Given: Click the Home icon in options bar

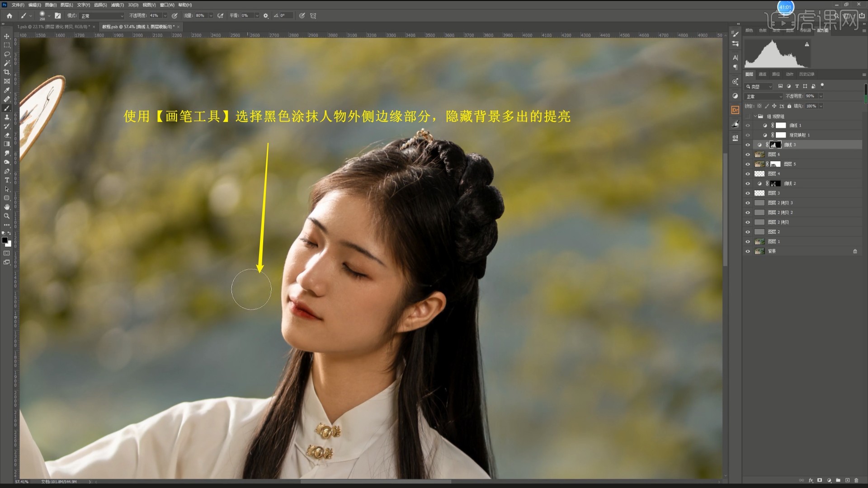Looking at the screenshot, I should (9, 15).
